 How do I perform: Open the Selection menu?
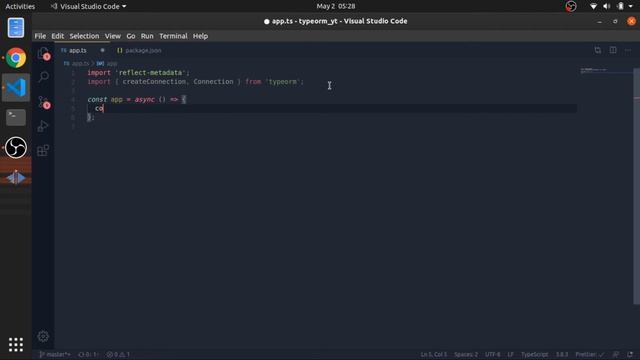tap(84, 36)
